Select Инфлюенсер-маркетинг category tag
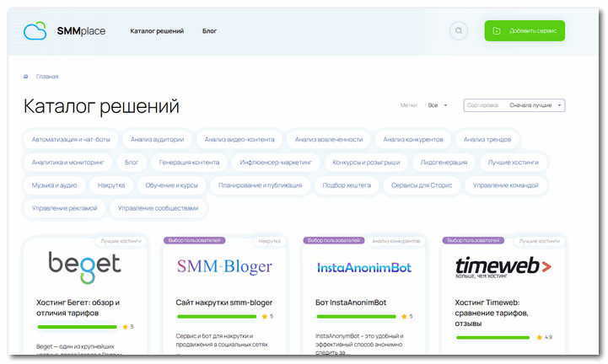608x364 pixels. 276,162
